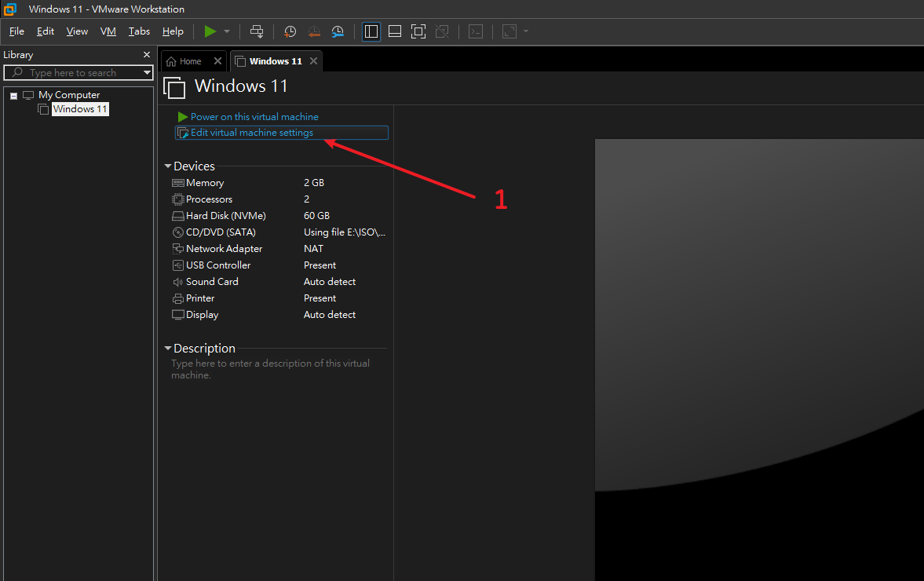The image size is (924, 581).
Task: Click Send Ctrl+Alt+Del toolbar icon
Action: tap(257, 31)
